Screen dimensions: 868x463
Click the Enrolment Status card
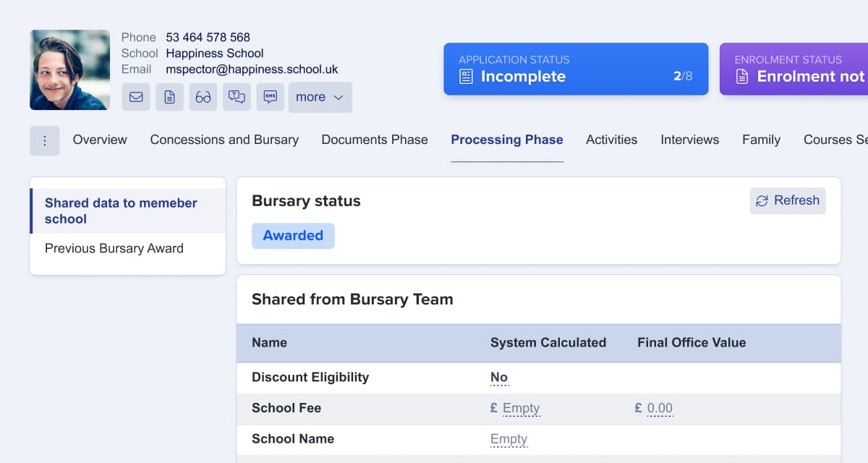[793, 69]
